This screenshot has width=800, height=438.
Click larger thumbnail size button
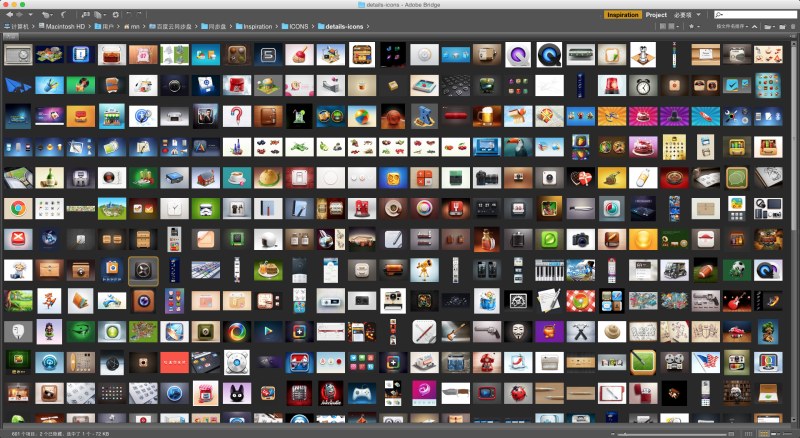pos(731,434)
